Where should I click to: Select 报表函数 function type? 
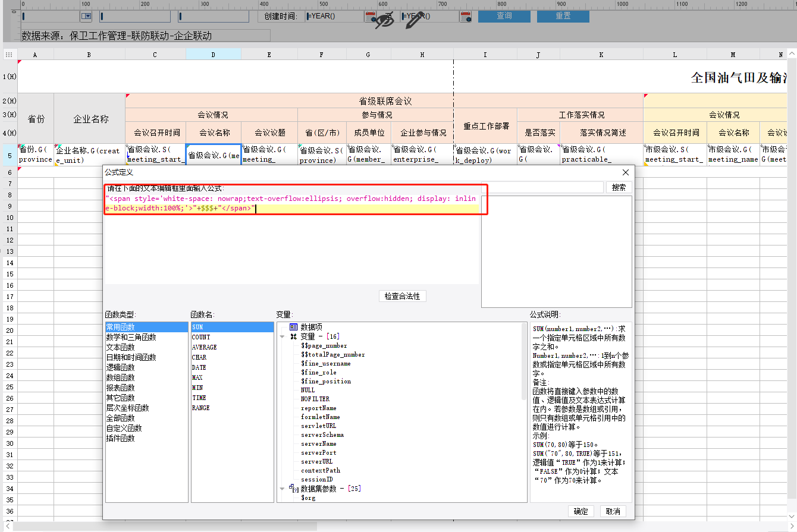click(146, 388)
